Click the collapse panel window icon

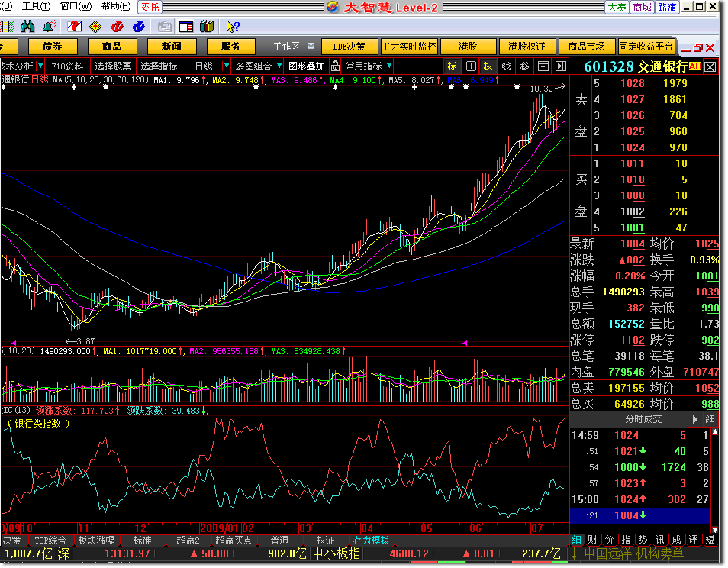[x=543, y=66]
